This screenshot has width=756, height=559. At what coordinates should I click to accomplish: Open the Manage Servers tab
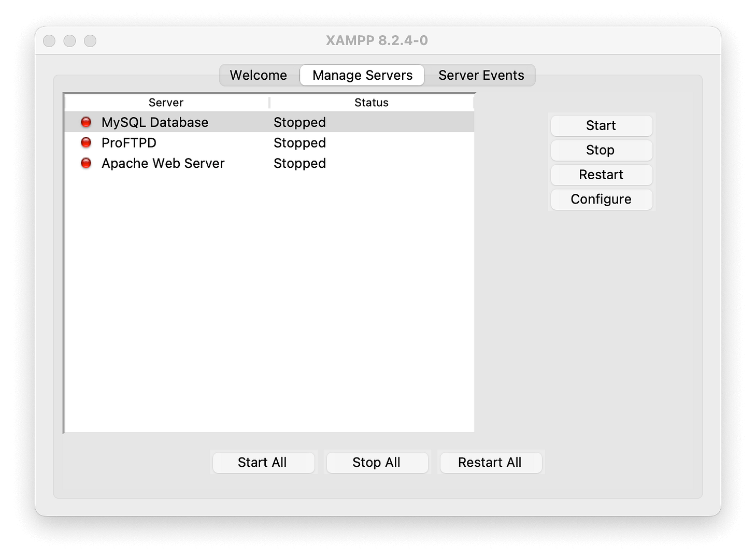coord(361,75)
